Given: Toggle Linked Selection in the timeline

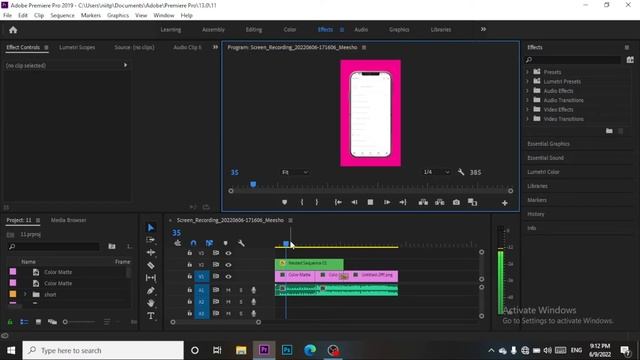Looking at the screenshot, I should coord(209,243).
